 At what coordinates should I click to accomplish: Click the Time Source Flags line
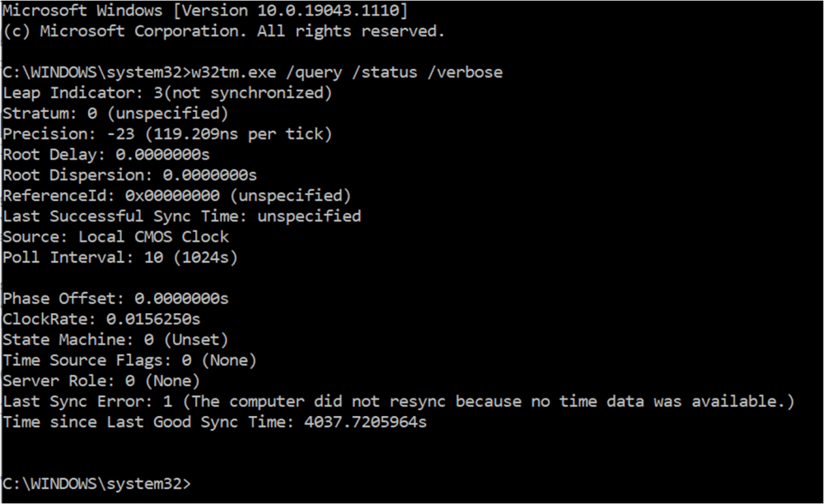[130, 360]
